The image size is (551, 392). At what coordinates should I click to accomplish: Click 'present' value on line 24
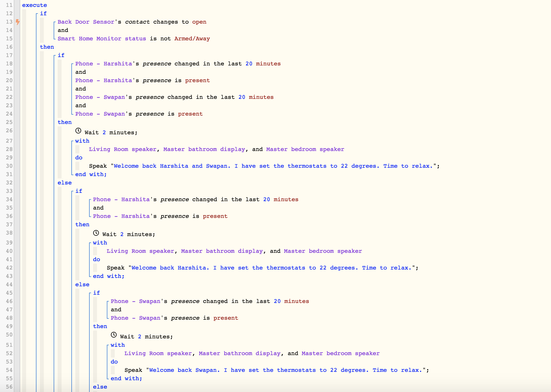(x=190, y=114)
